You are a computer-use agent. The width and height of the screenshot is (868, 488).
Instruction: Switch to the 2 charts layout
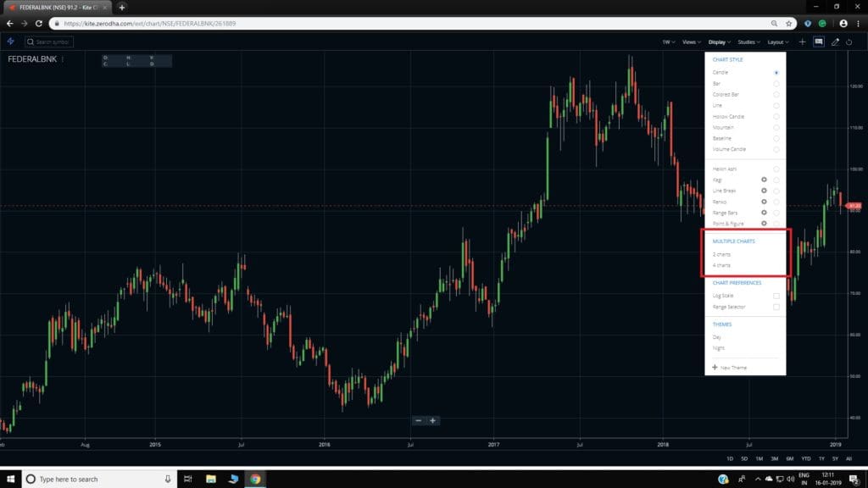point(722,253)
